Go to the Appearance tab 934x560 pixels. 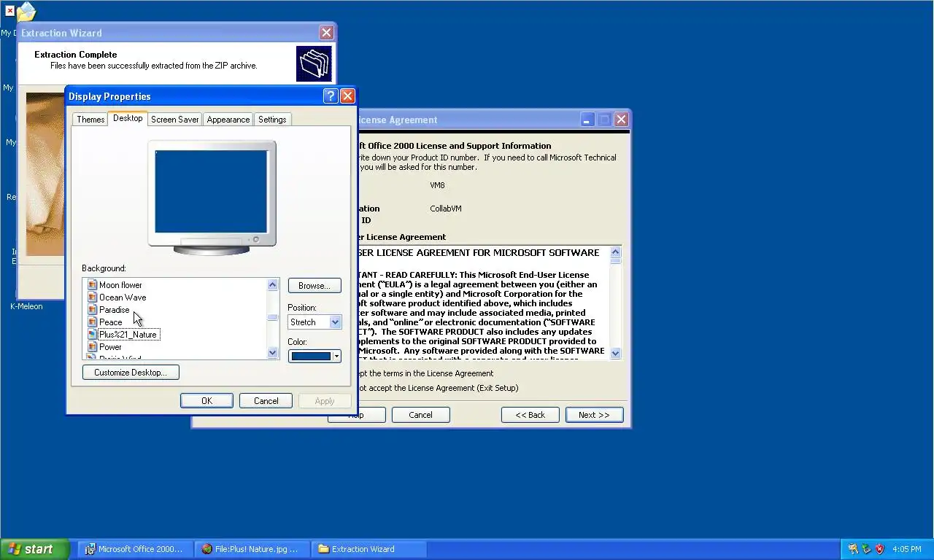click(x=228, y=120)
